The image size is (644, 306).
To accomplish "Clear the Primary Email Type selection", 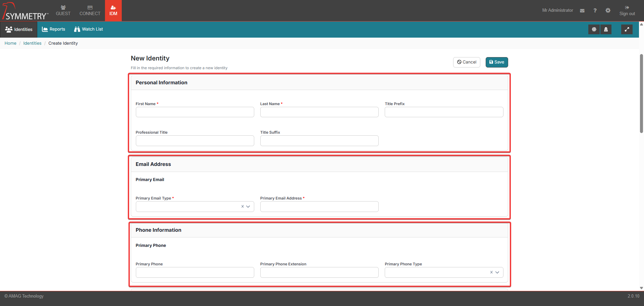I will point(243,207).
